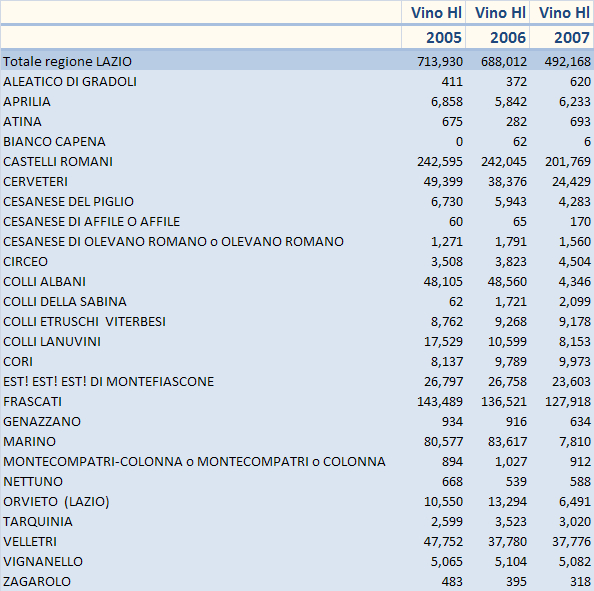The width and height of the screenshot is (594, 591).
Task: Click Genazzano 2007 value 634
Action: (580, 422)
